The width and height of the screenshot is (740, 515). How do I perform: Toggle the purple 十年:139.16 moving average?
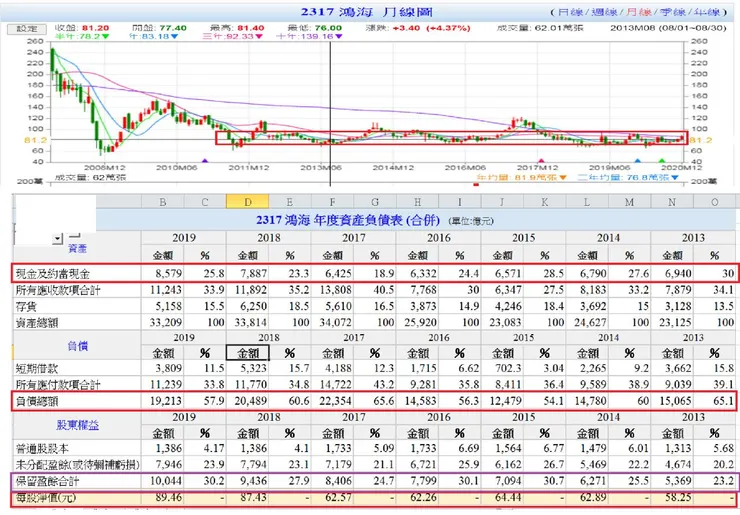(309, 36)
